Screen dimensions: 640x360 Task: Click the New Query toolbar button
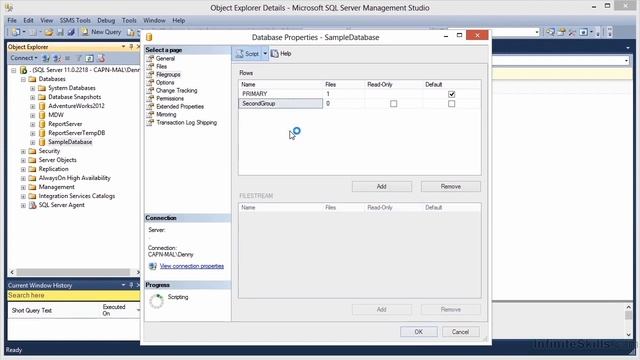point(101,32)
